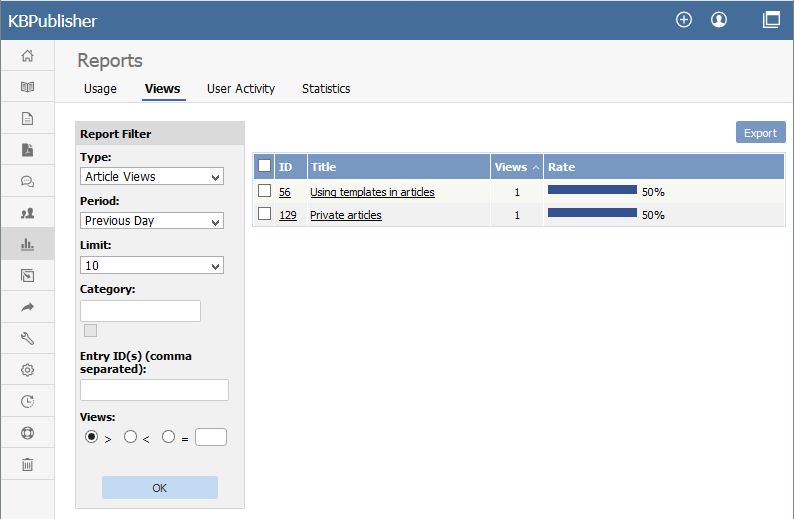Open the Feedback chat bubbles icon
Image resolution: width=794 pixels, height=519 pixels.
pos(27,181)
